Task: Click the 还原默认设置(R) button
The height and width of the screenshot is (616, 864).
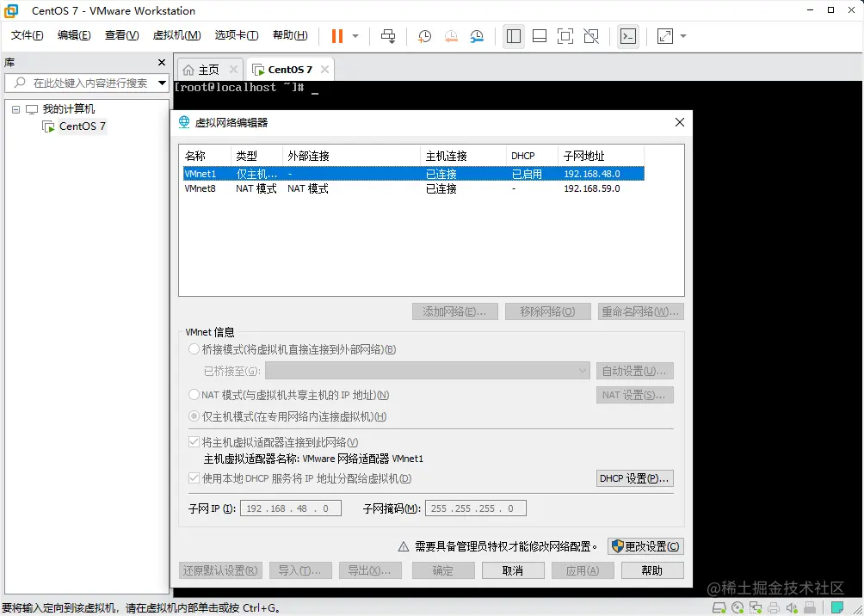Action: pyautogui.click(x=220, y=570)
